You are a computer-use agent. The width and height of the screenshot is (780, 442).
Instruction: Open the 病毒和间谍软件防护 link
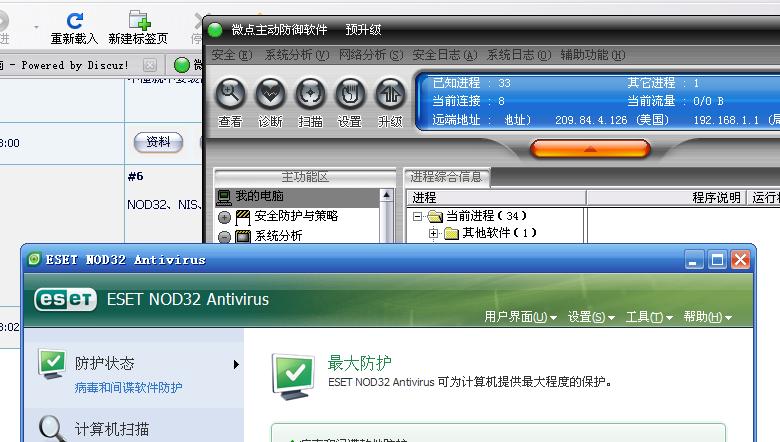click(128, 387)
